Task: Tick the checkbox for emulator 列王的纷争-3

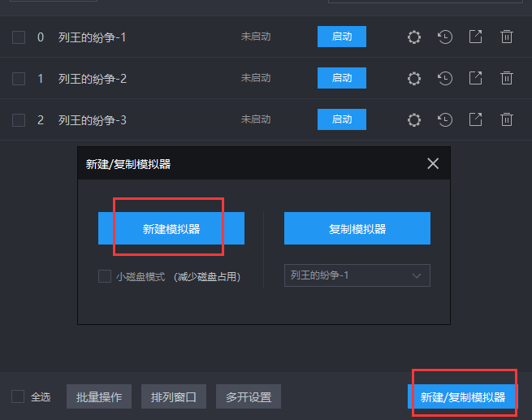Action: click(x=19, y=120)
